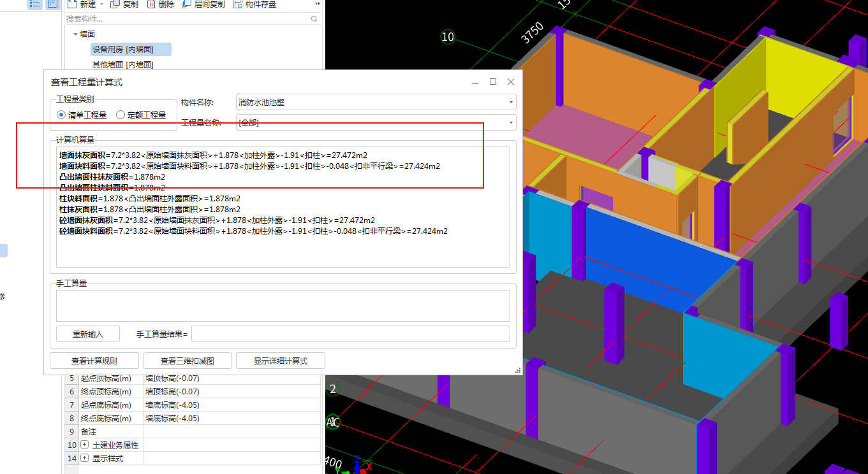Click the 重新输入 button
Viewport: 868px width, 474px height.
point(88,334)
